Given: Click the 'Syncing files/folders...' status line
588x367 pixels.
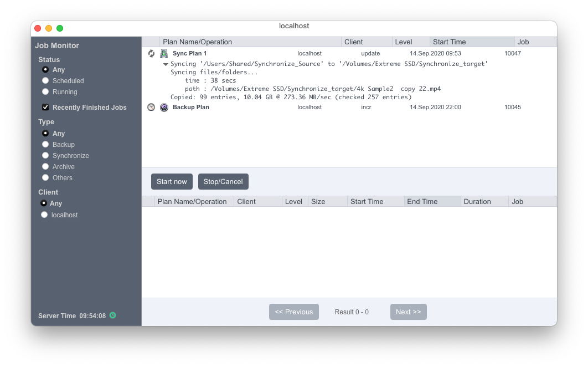Looking at the screenshot, I should tap(214, 72).
